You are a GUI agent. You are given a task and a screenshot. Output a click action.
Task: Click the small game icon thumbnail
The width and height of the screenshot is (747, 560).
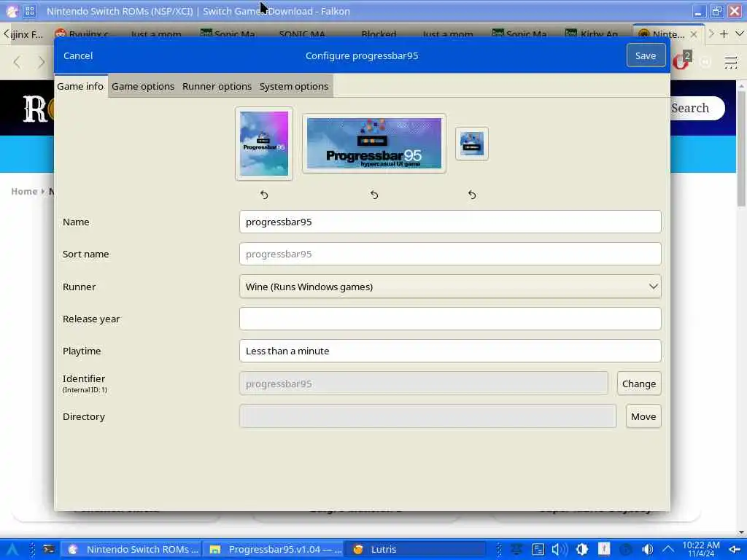click(472, 144)
